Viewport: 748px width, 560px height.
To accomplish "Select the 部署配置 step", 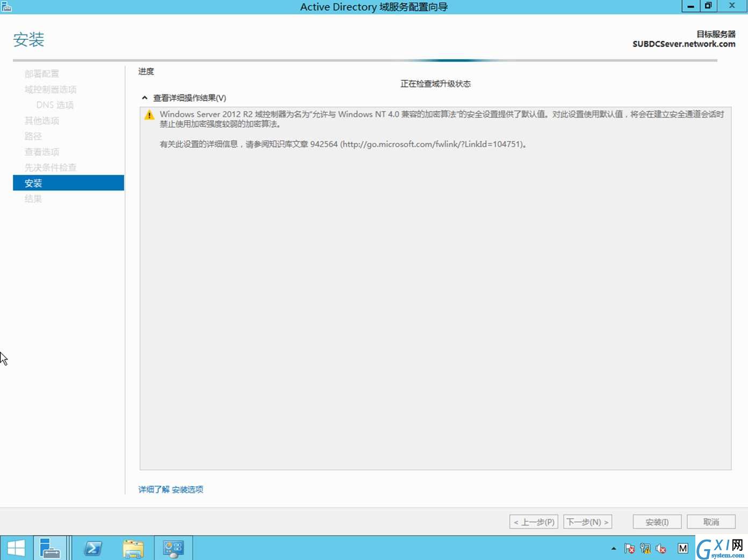I will tap(42, 74).
